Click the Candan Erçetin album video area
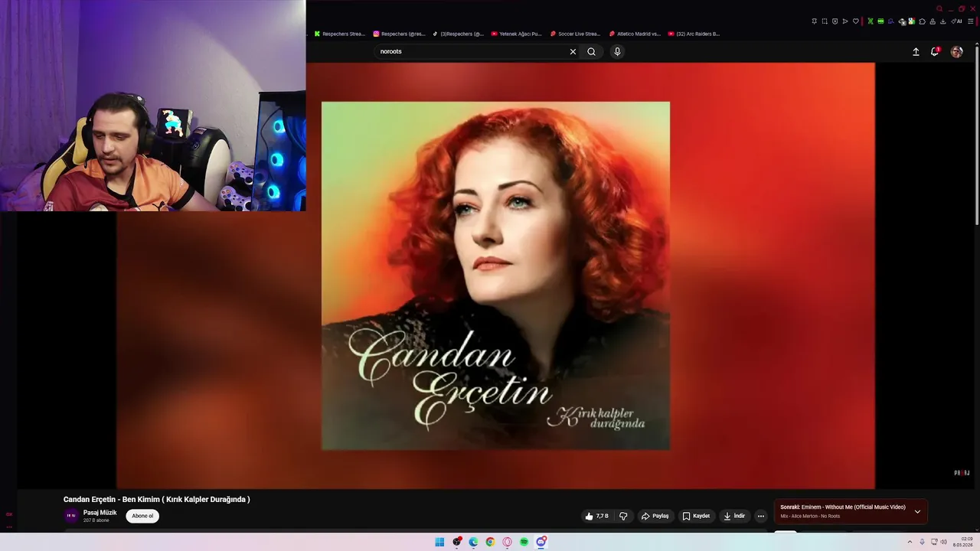 coord(495,275)
